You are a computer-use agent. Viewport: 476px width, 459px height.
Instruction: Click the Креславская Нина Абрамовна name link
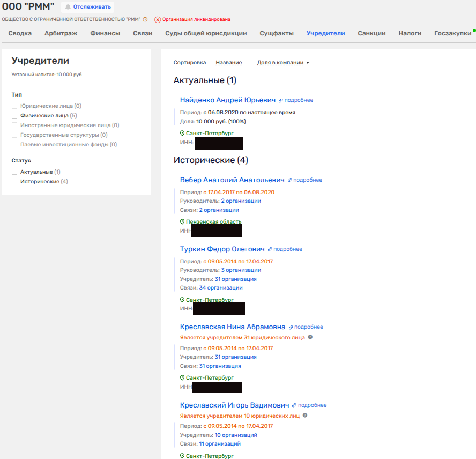click(x=233, y=327)
